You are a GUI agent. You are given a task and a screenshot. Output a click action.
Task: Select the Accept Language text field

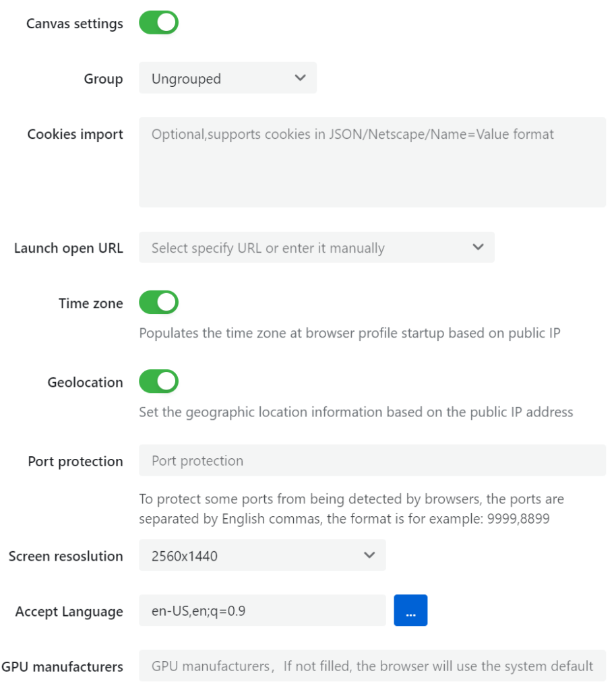pyautogui.click(x=262, y=610)
